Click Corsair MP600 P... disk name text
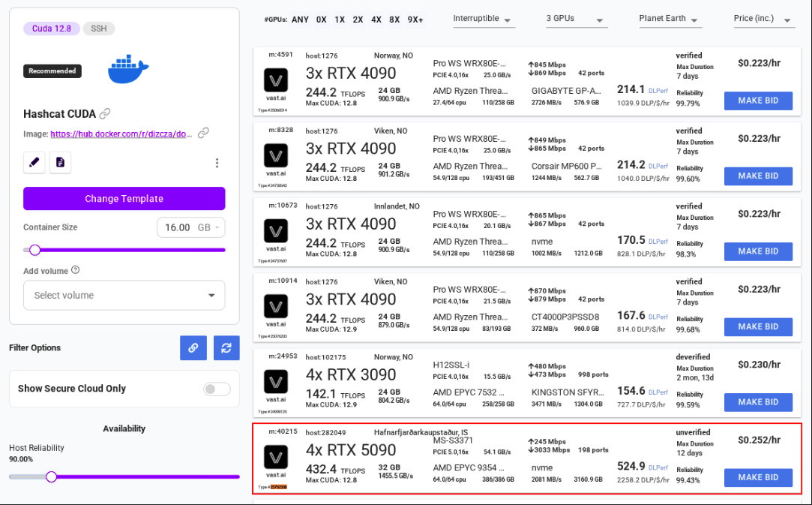Image resolution: width=812 pixels, height=505 pixels. (567, 167)
